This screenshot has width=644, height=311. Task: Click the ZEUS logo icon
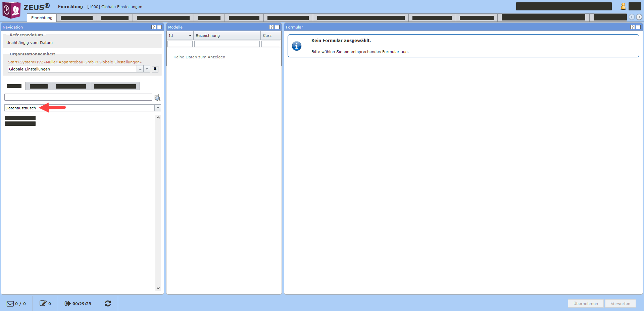pyautogui.click(x=12, y=10)
